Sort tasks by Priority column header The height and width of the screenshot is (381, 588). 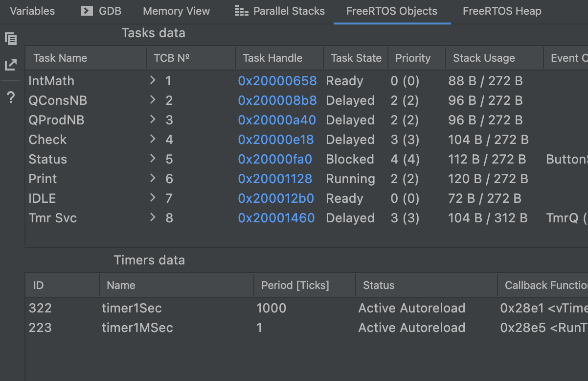coord(412,58)
